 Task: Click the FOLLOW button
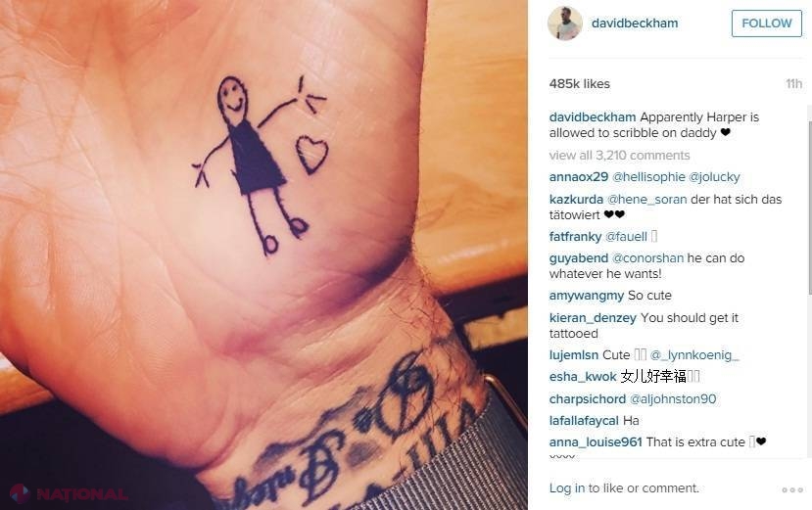pyautogui.click(x=766, y=23)
